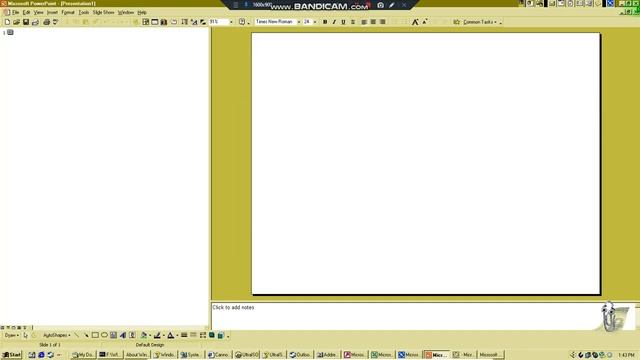The image size is (640, 360).
Task: Click the Open file folder icon
Action: [x=16, y=22]
